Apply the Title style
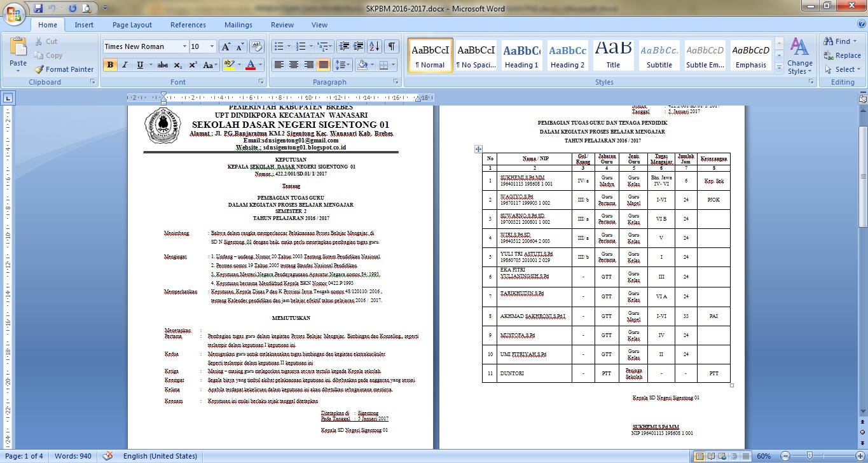 (x=613, y=55)
